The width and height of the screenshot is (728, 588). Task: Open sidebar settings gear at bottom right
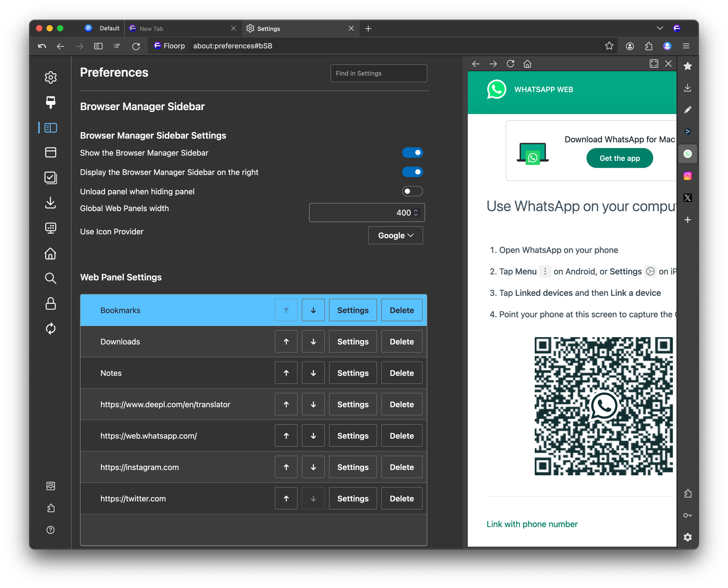(688, 537)
